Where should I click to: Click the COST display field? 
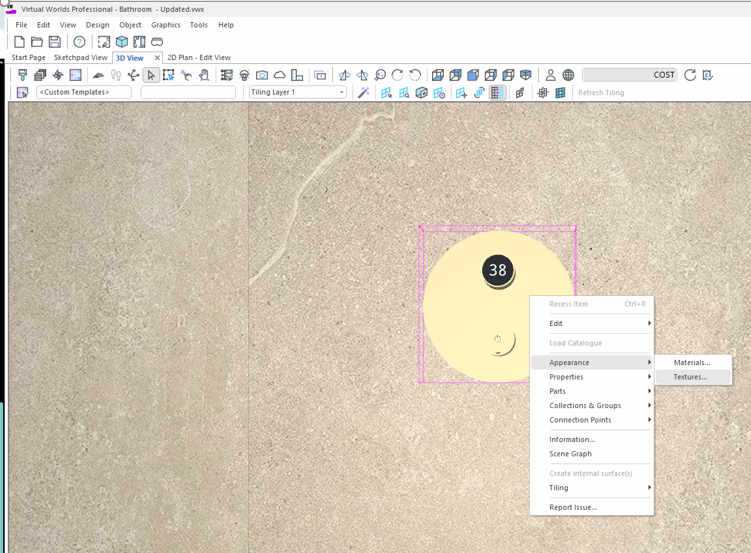pyautogui.click(x=630, y=75)
